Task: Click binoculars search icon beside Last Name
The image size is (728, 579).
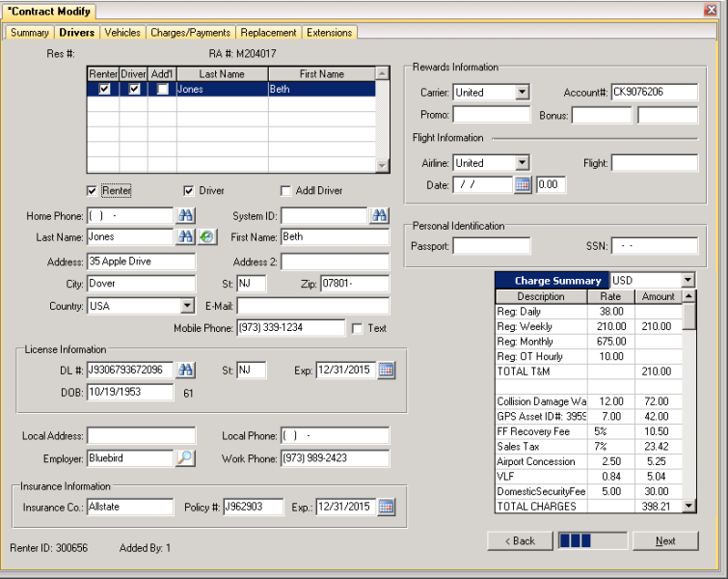Action: click(186, 237)
